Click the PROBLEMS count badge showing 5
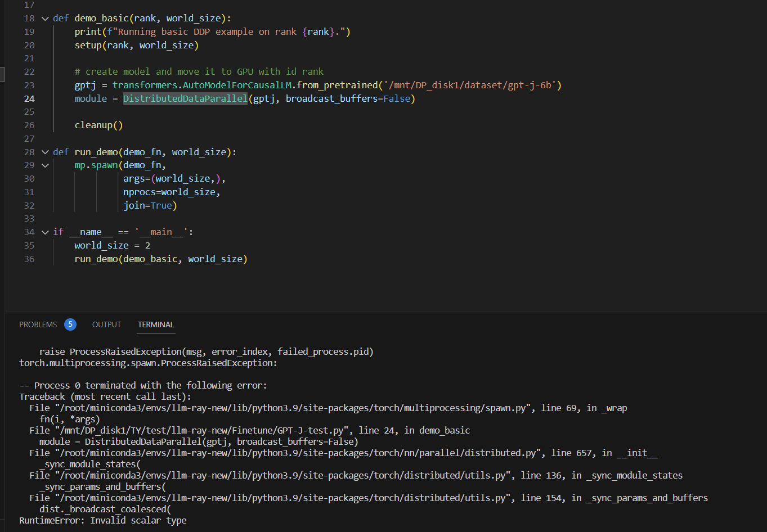Viewport: 767px width, 532px height. pos(70,324)
